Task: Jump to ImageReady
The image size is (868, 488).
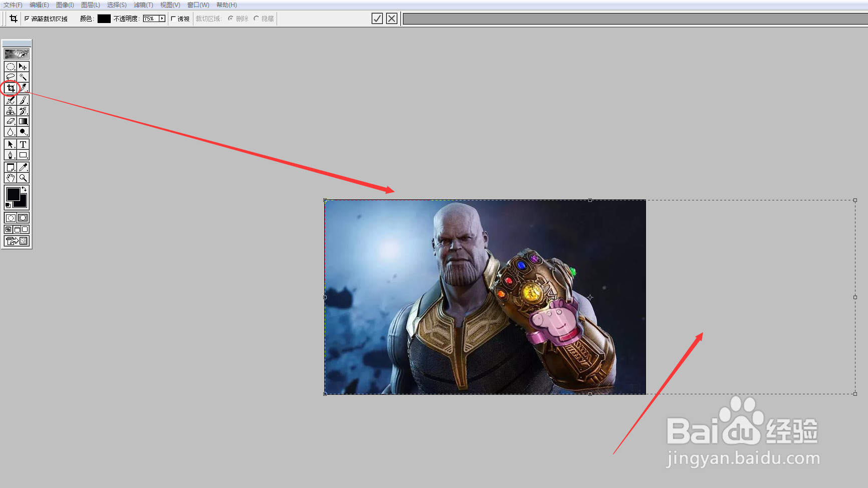Action: 17,241
